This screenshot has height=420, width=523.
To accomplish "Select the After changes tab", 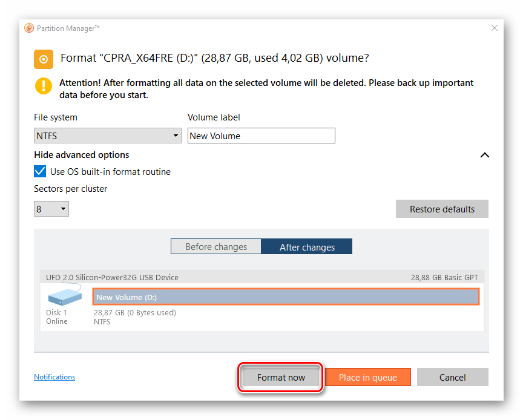I will click(307, 247).
